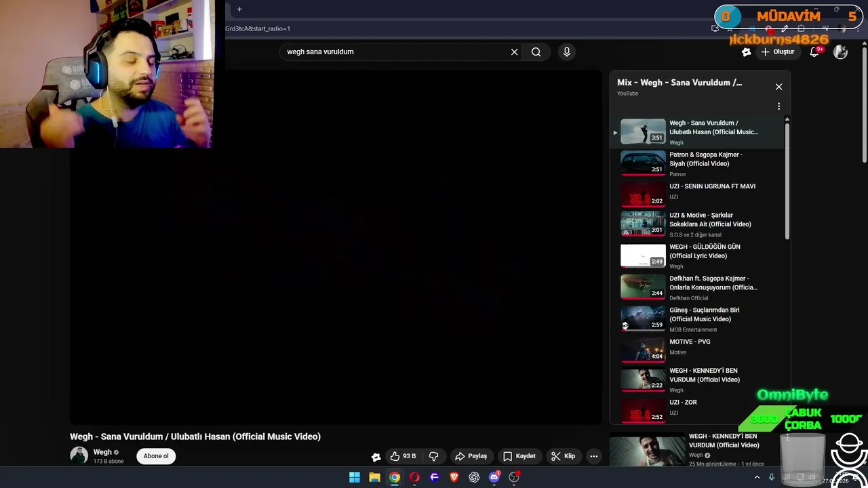Create a clip using Klip
Image resolution: width=868 pixels, height=488 pixels.
pos(563,456)
